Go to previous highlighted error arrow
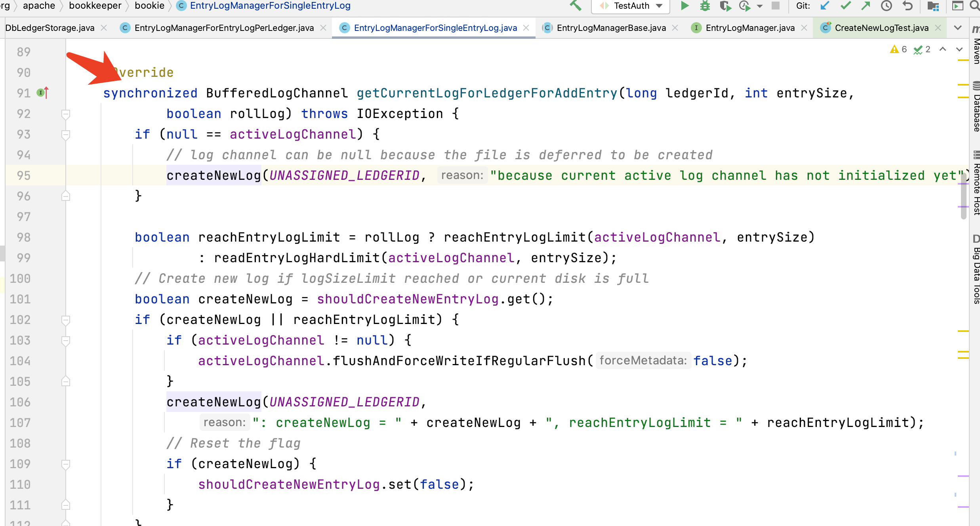 pyautogui.click(x=943, y=49)
